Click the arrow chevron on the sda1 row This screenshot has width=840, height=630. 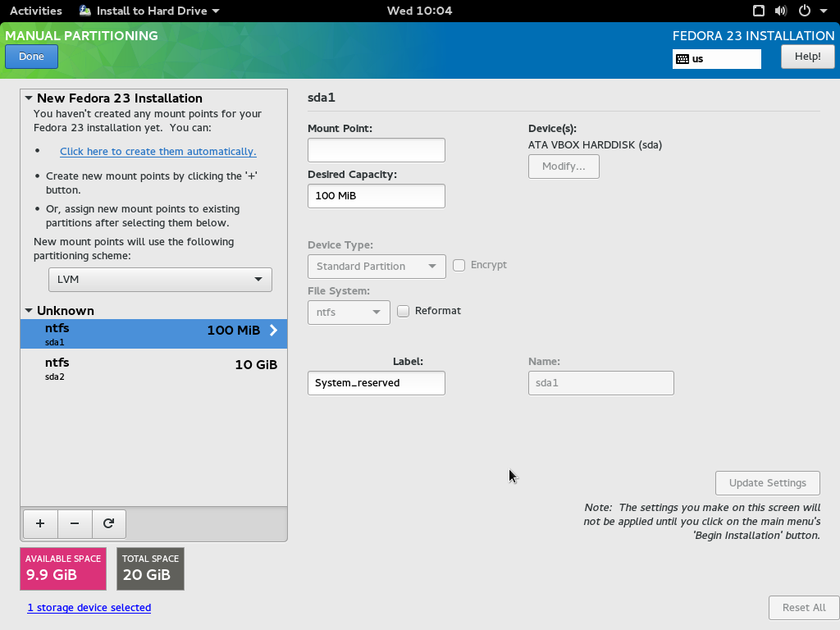273,331
